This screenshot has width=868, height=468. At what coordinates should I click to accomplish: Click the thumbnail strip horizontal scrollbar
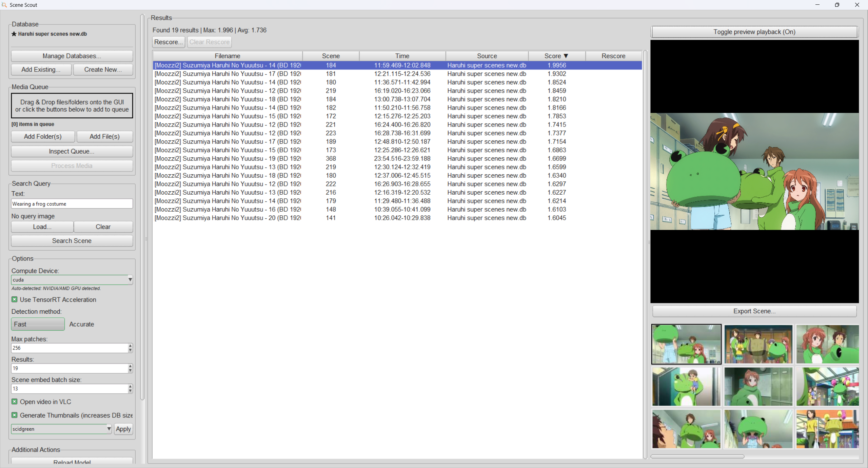point(697,456)
